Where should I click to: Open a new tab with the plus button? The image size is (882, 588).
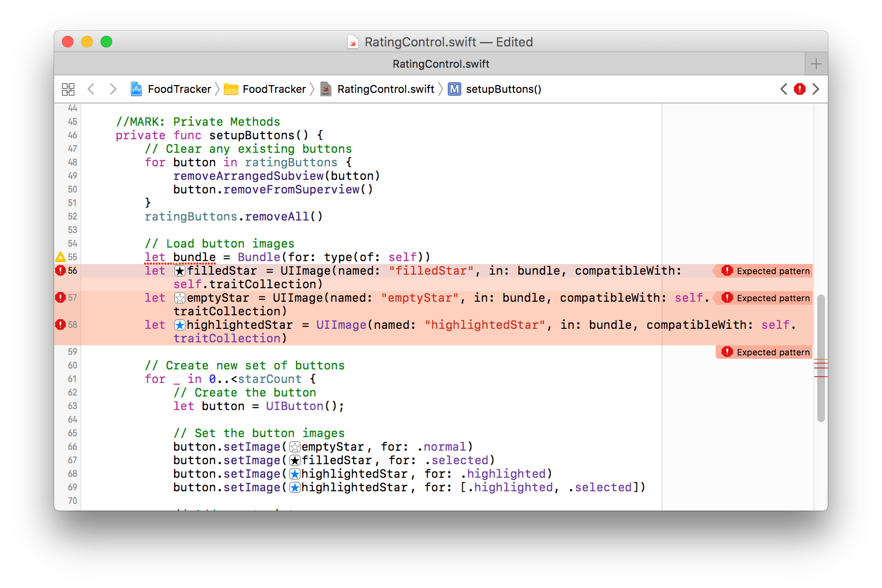pos(816,63)
